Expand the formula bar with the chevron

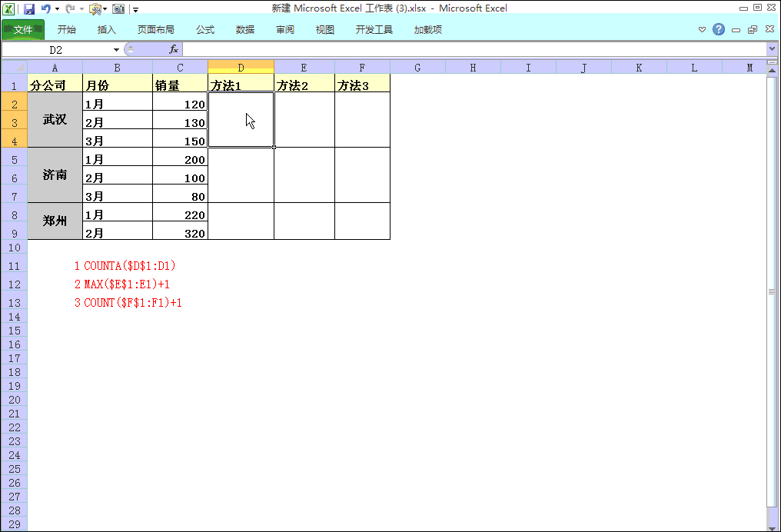click(x=772, y=48)
